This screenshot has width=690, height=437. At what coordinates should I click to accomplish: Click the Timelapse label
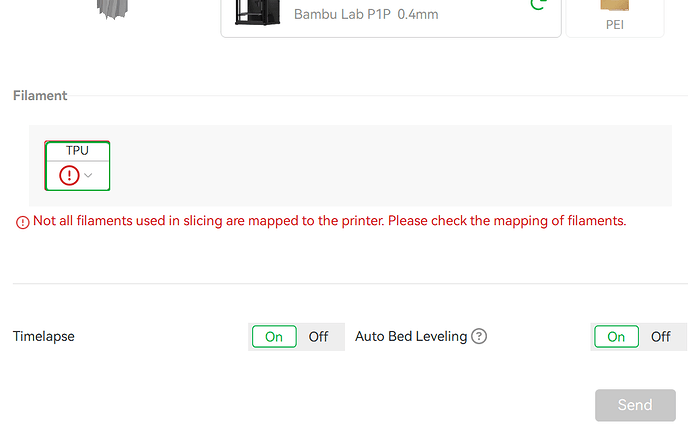tap(44, 336)
